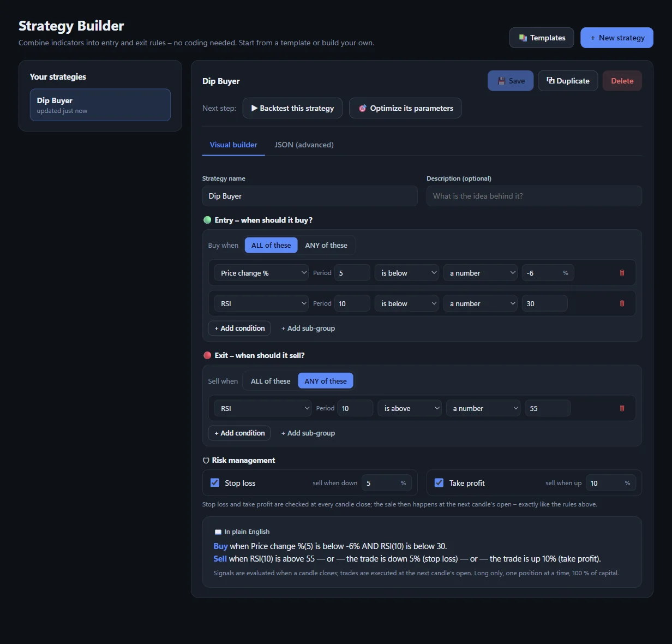
Task: Delete the RSI below 30 entry condition
Action: point(622,303)
